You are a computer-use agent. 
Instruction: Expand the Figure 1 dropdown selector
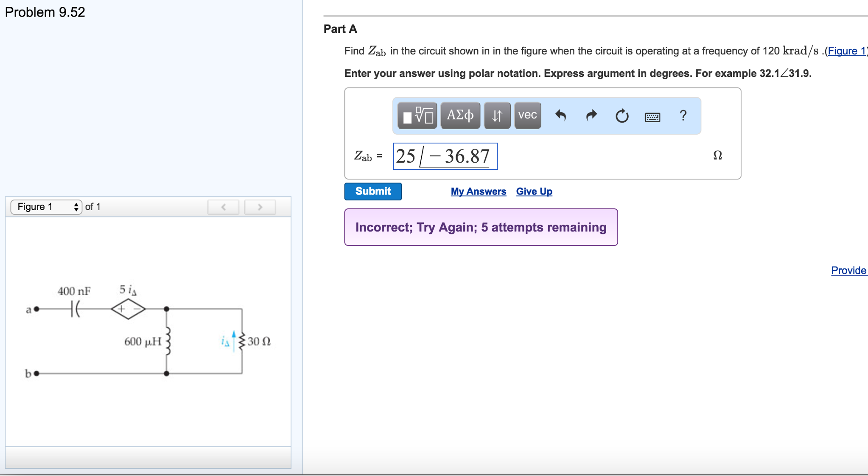pyautogui.click(x=46, y=207)
